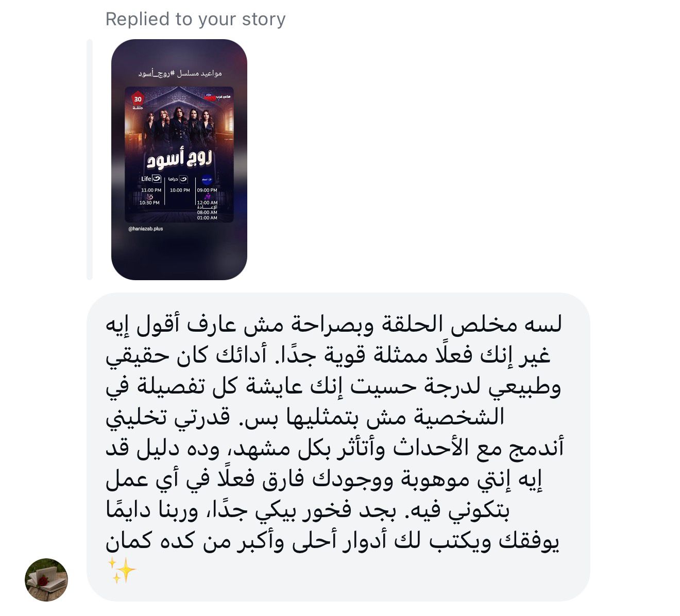
Task: Open the replied story thumbnail
Action: [x=179, y=160]
